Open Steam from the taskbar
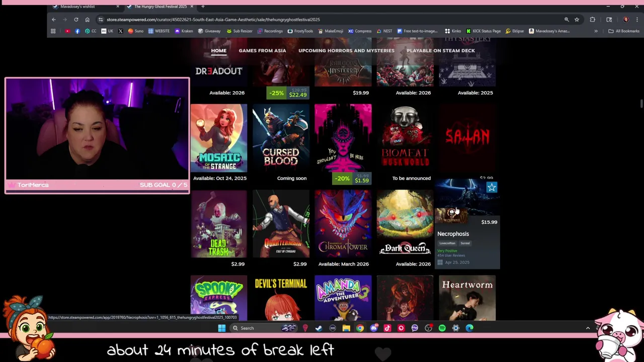Image resolution: width=644 pixels, height=362 pixels. 318,328
